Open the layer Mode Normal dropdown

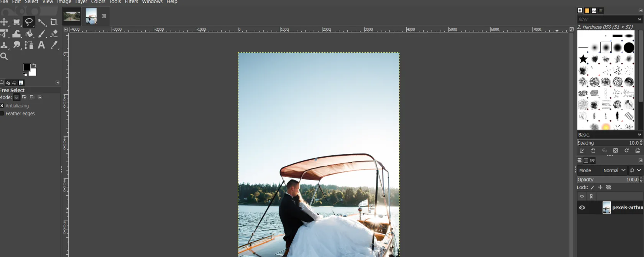point(614,170)
